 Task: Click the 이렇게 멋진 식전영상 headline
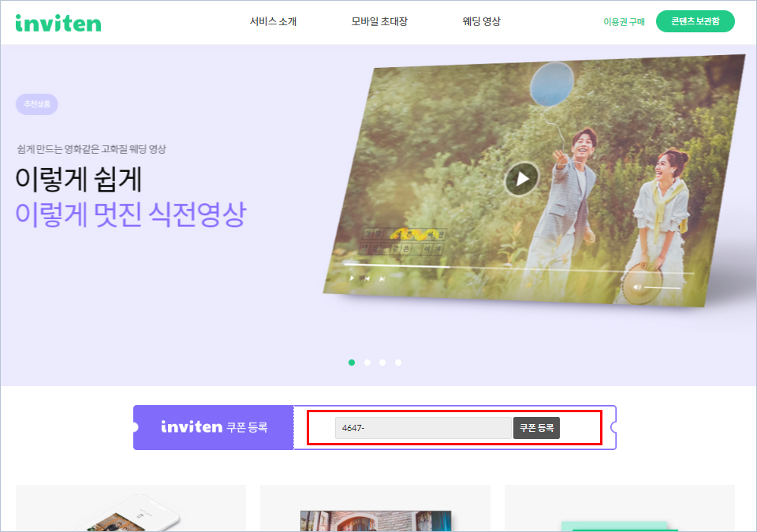coord(131,214)
